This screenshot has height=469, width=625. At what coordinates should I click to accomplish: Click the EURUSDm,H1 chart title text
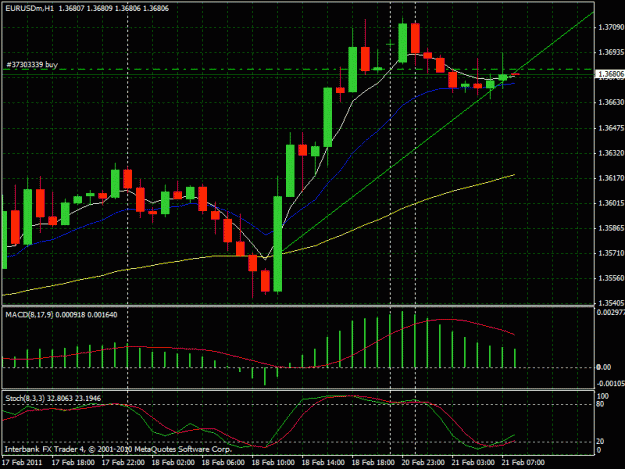29,8
